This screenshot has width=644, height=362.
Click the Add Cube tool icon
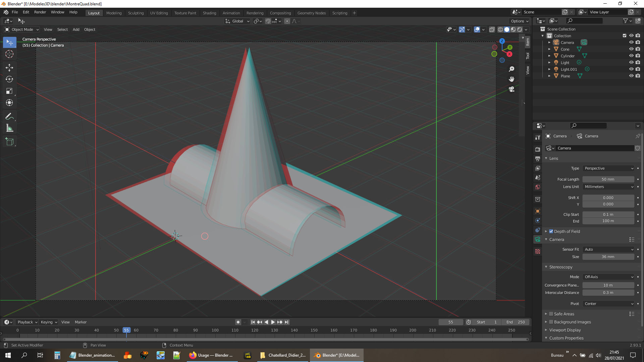click(9, 142)
